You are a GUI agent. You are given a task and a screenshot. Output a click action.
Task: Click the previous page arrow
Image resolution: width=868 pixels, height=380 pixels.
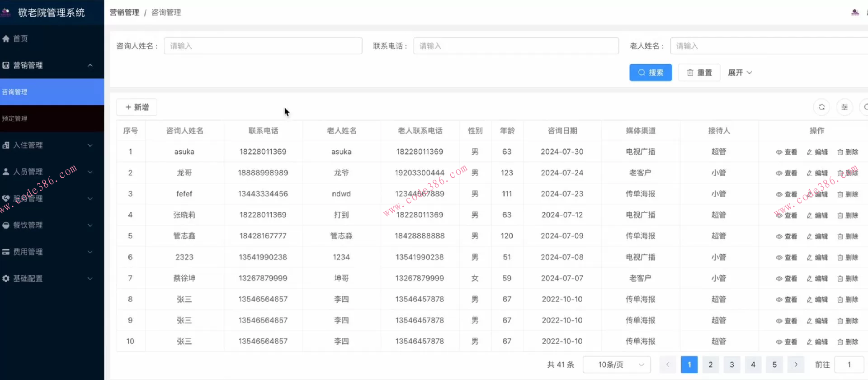pos(668,365)
